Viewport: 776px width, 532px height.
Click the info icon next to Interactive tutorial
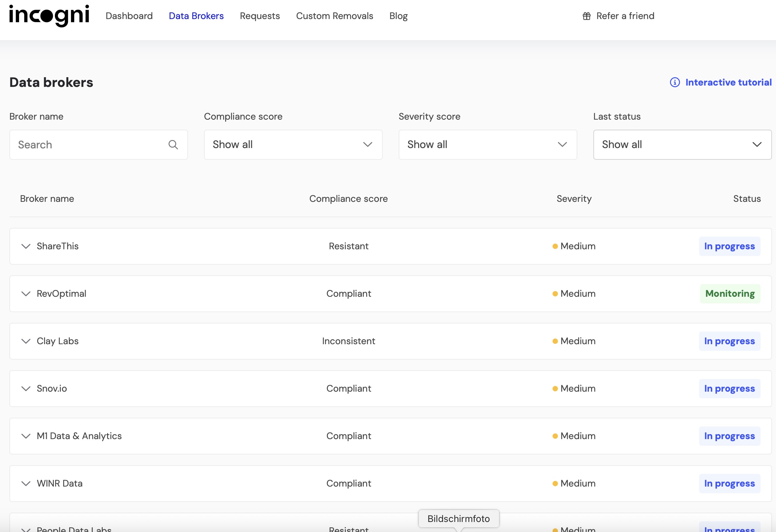675,82
